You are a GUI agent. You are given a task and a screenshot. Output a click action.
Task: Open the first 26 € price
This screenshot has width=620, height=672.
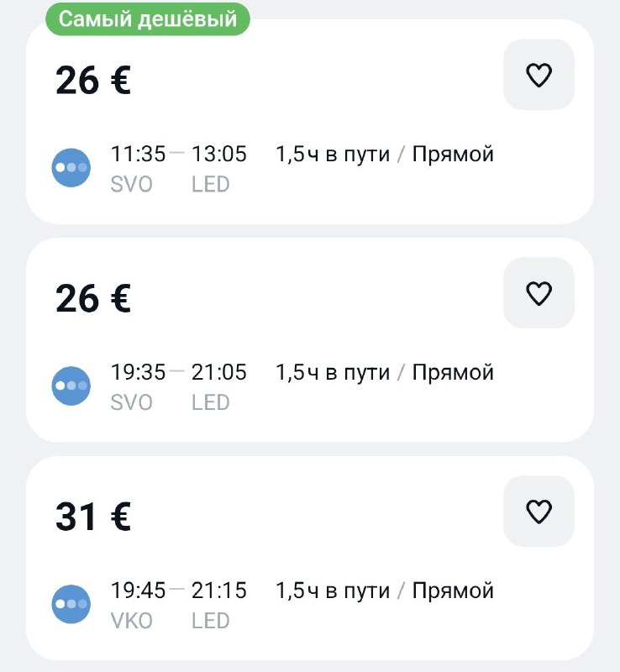(93, 80)
